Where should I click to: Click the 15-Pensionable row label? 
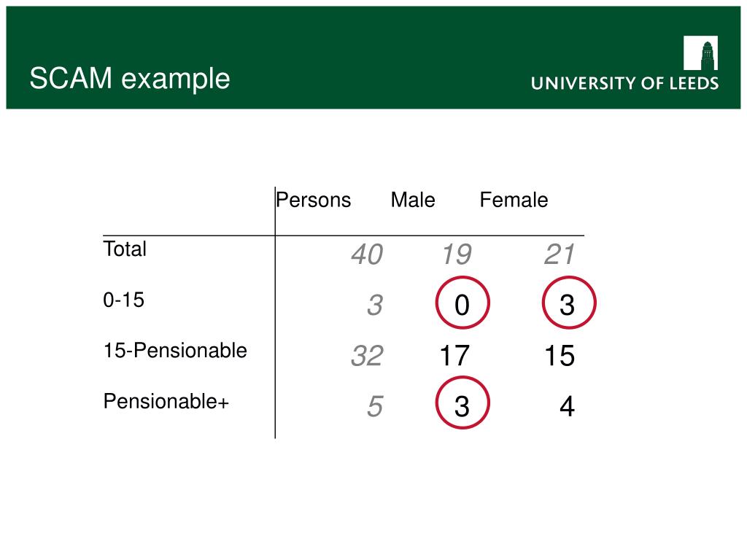175,351
